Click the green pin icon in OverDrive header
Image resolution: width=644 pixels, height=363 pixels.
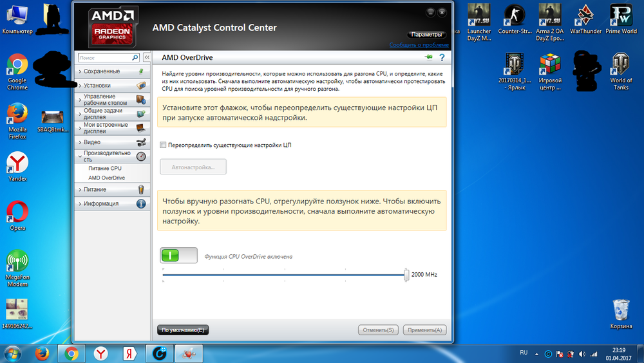(x=429, y=57)
